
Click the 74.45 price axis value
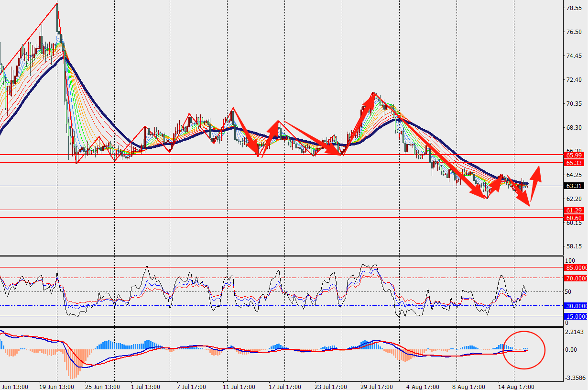(574, 56)
